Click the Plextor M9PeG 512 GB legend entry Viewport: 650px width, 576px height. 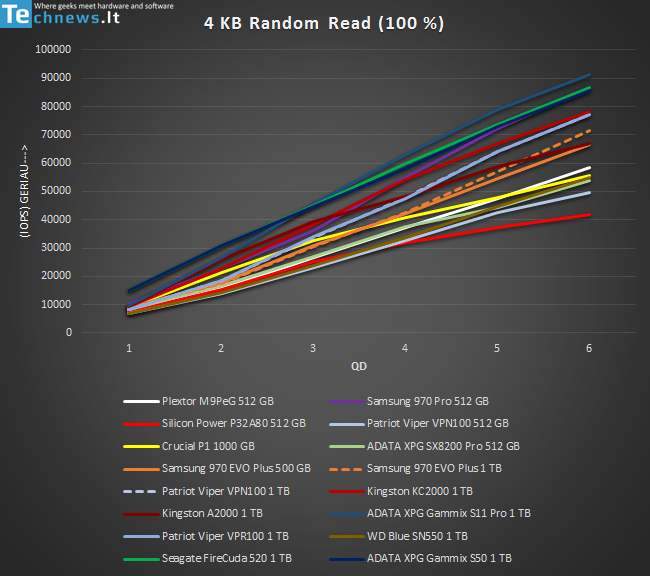coord(199,401)
